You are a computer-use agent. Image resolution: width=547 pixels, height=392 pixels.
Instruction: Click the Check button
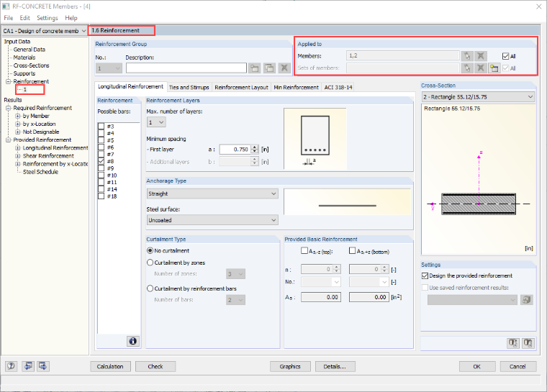[155, 366]
